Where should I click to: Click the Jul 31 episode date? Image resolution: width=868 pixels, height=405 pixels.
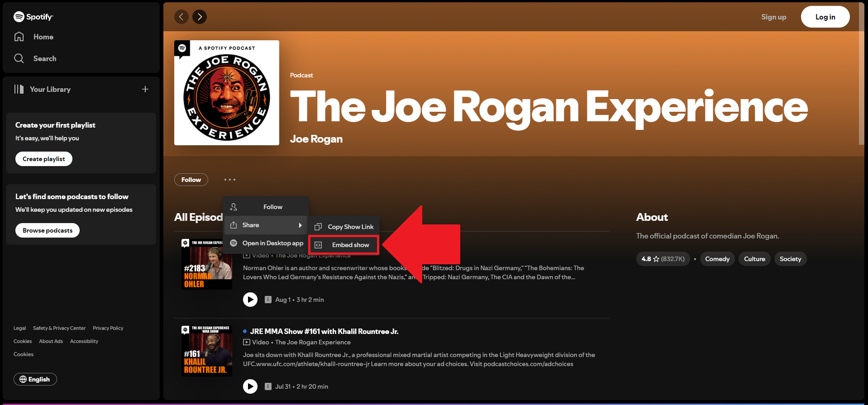click(284, 386)
